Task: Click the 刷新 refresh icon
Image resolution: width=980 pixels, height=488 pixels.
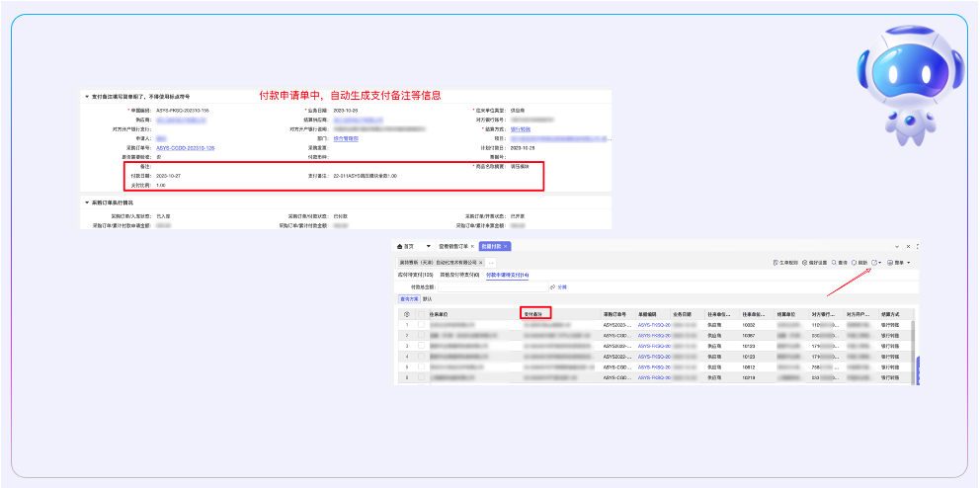Action: click(855, 263)
